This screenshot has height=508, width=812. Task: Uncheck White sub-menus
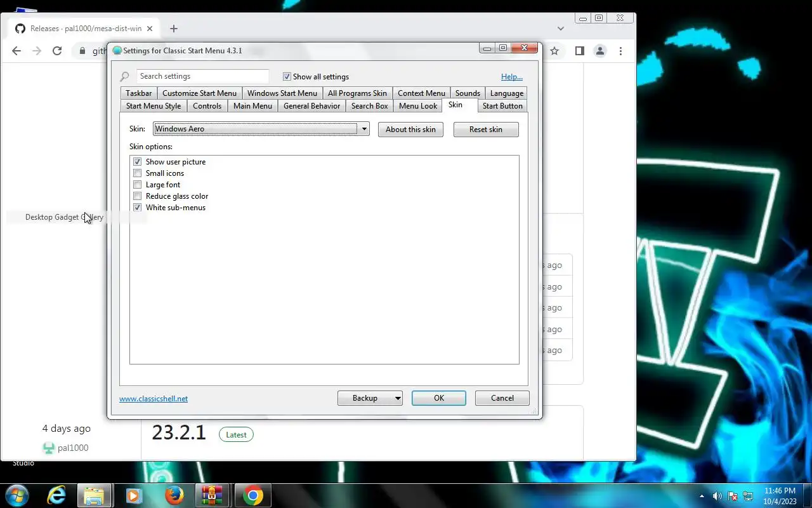pyautogui.click(x=137, y=208)
